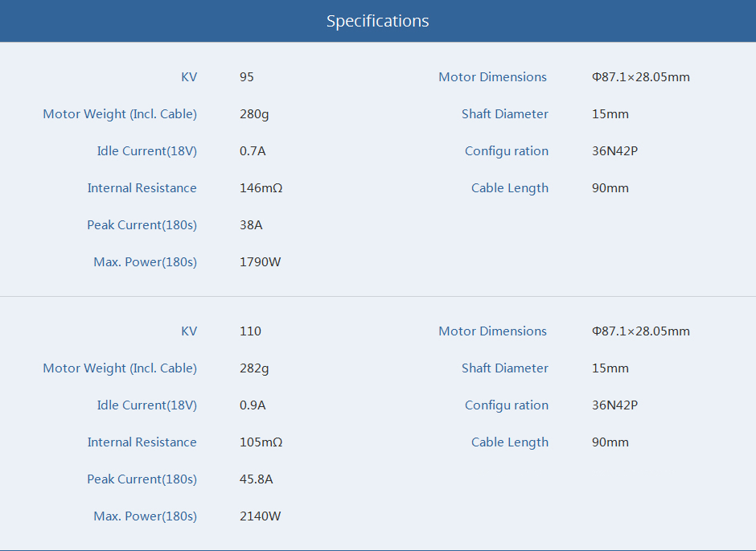This screenshot has width=756, height=551.
Task: Click the KV value 95
Action: point(247,77)
